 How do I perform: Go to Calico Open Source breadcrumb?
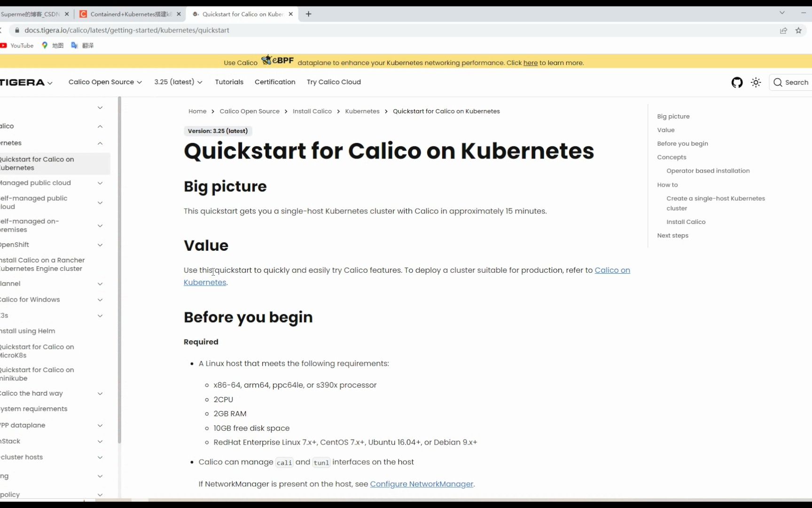250,111
